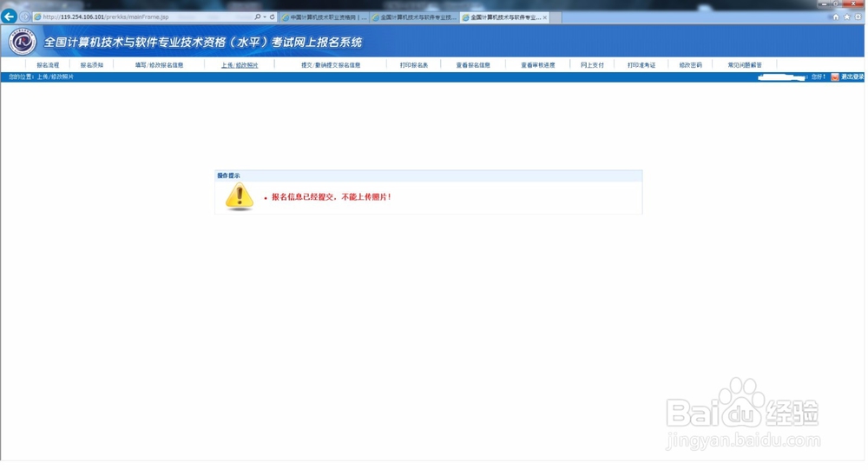Open 常见问题解答 menu item
Viewport: 868px width, 470px height.
745,65
